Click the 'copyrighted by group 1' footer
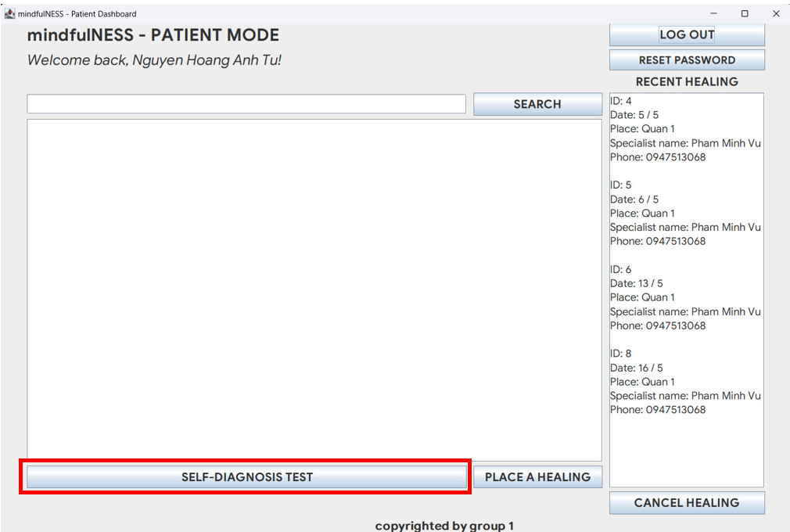Image resolution: width=790 pixels, height=532 pixels. tap(444, 526)
